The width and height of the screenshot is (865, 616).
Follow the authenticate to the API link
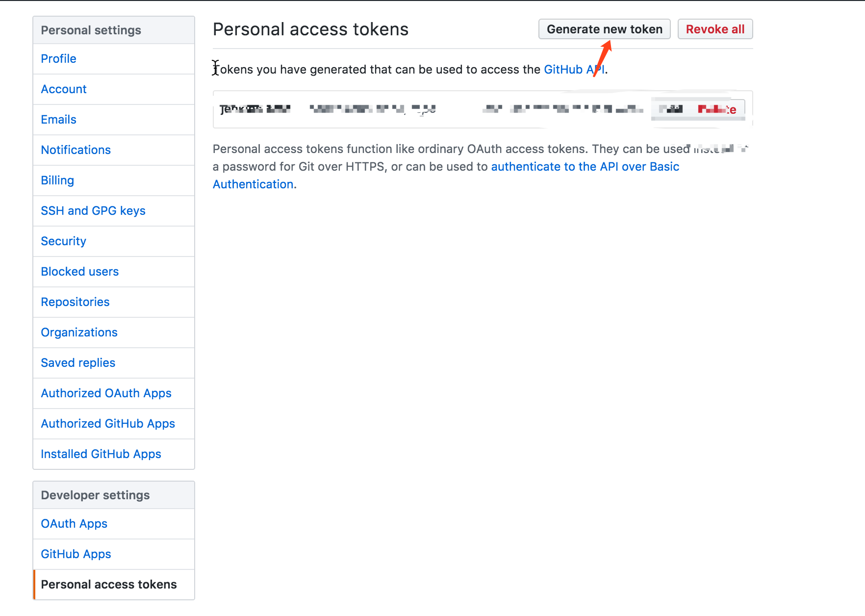(x=585, y=167)
